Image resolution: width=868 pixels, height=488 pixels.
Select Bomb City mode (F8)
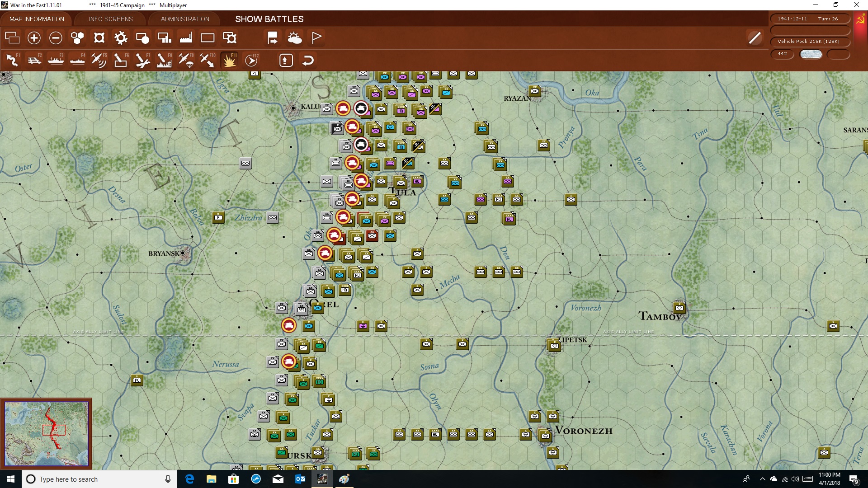pyautogui.click(x=164, y=60)
